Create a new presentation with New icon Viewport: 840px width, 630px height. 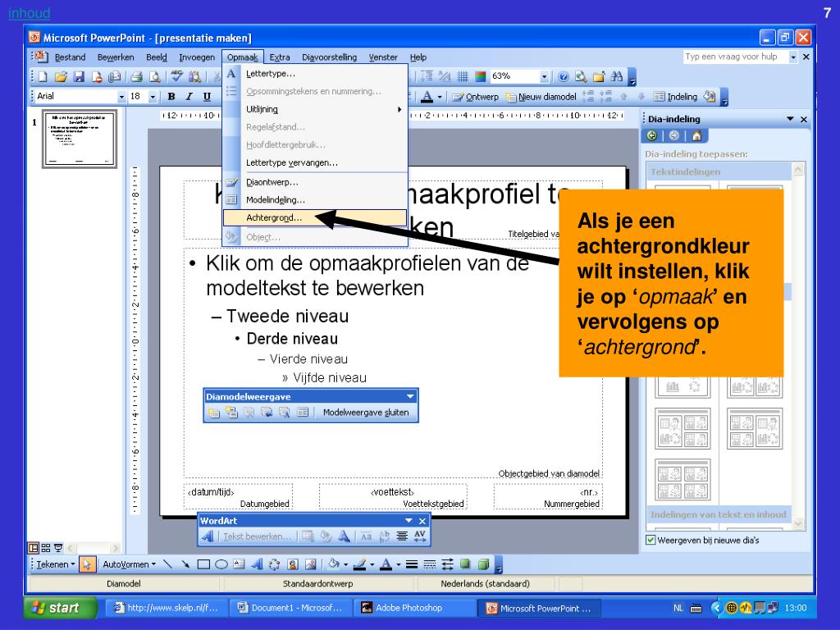click(x=43, y=77)
